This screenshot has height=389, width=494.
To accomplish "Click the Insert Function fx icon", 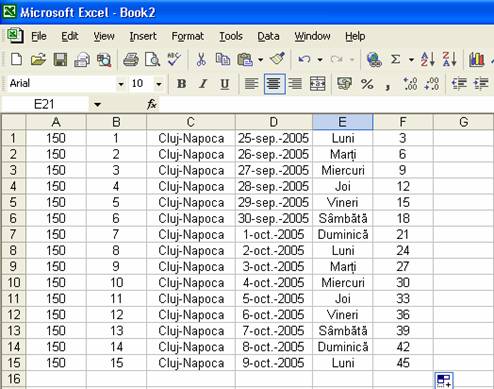I will coord(152,104).
